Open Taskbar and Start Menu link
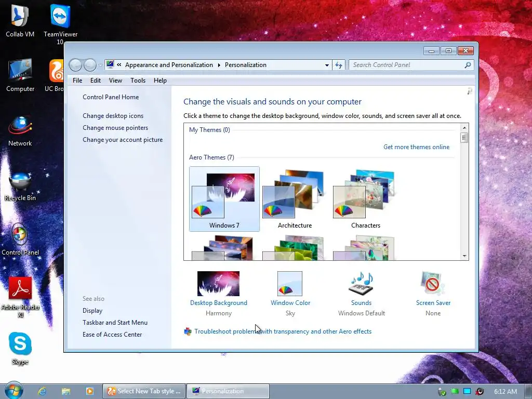Screen dimensions: 532x399 pyautogui.click(x=115, y=322)
